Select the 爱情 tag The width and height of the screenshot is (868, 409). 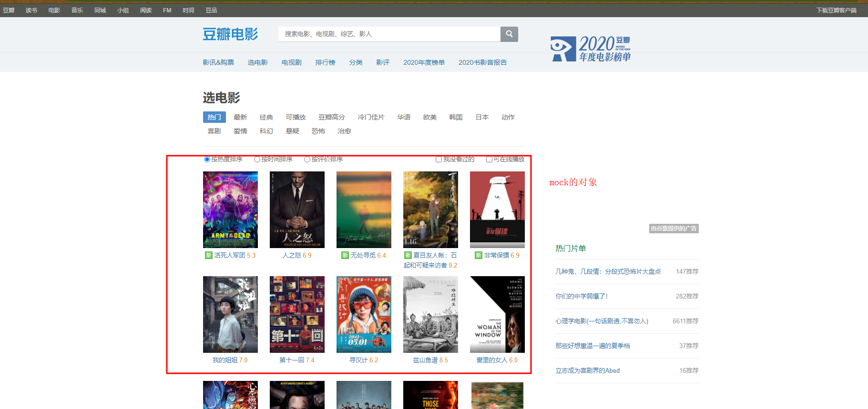(240, 131)
